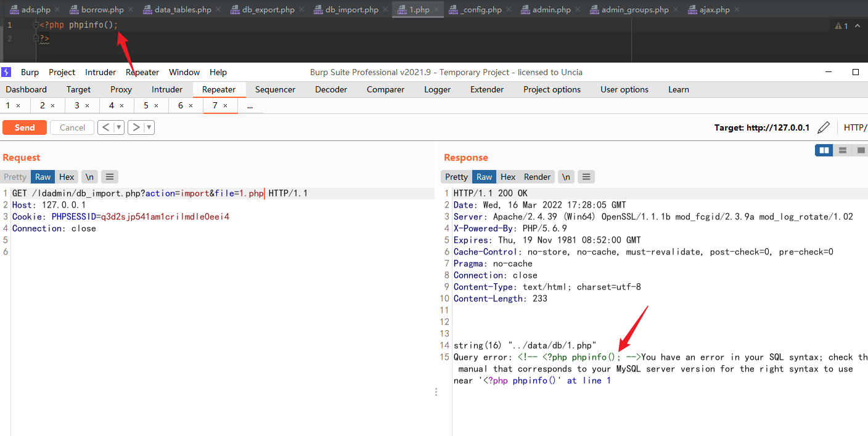Viewport: 868px width, 436px height.
Task: Click the orange Send button
Action: [25, 127]
